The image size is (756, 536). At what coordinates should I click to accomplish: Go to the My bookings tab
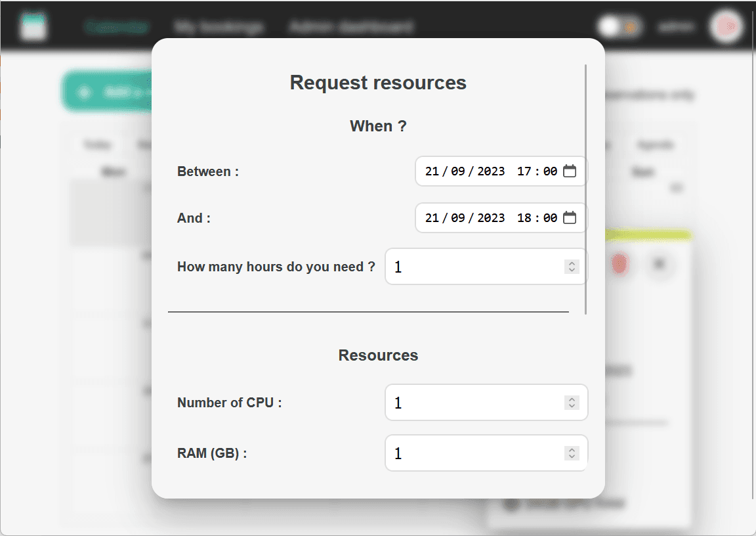(219, 27)
